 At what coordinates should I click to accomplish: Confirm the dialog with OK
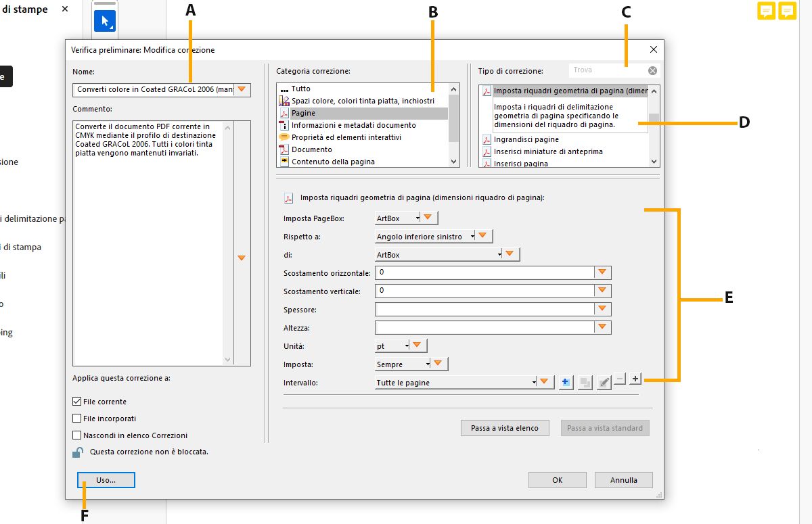[557, 480]
